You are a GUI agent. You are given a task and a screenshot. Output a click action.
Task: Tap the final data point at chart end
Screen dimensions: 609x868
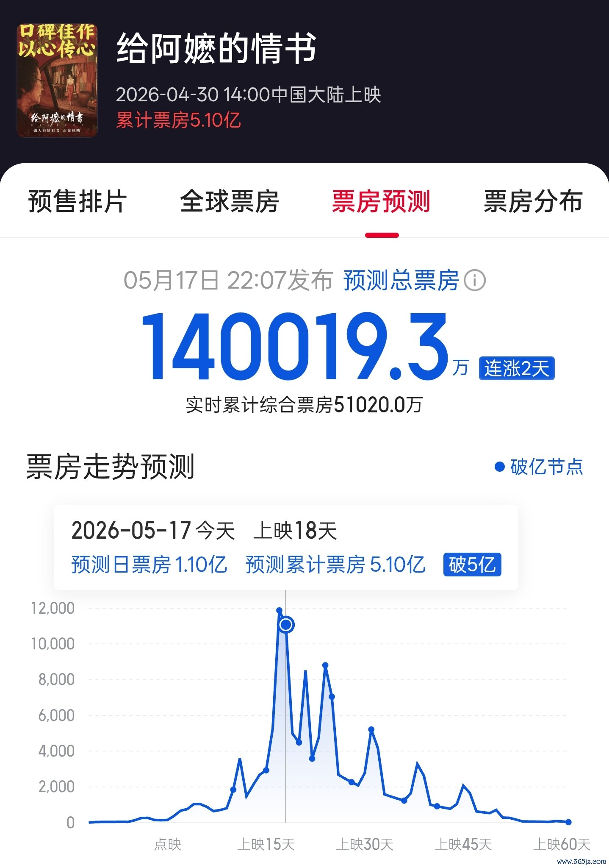click(x=568, y=822)
